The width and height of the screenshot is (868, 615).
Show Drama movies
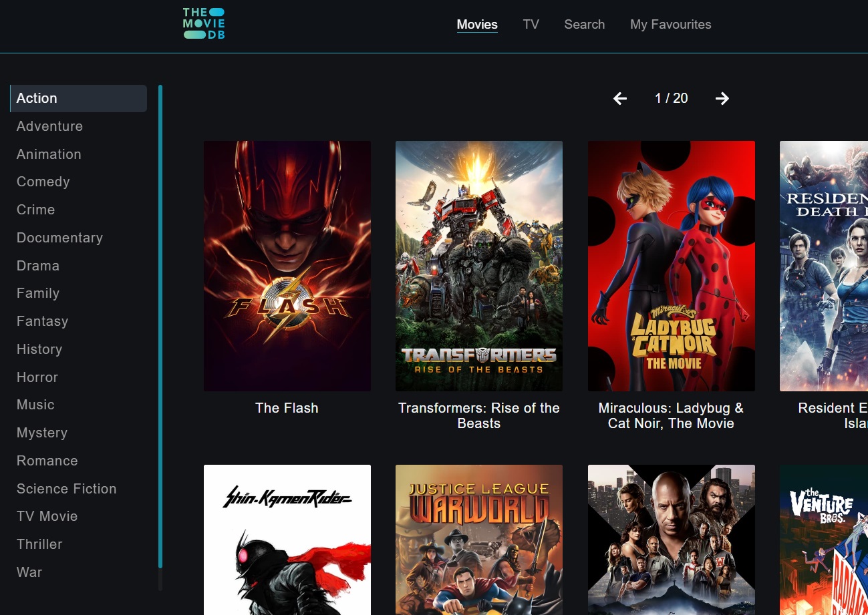coord(38,266)
